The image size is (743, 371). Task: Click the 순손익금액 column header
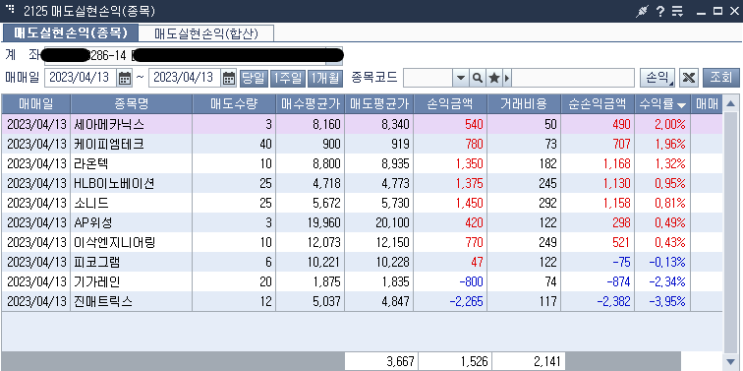coord(598,104)
